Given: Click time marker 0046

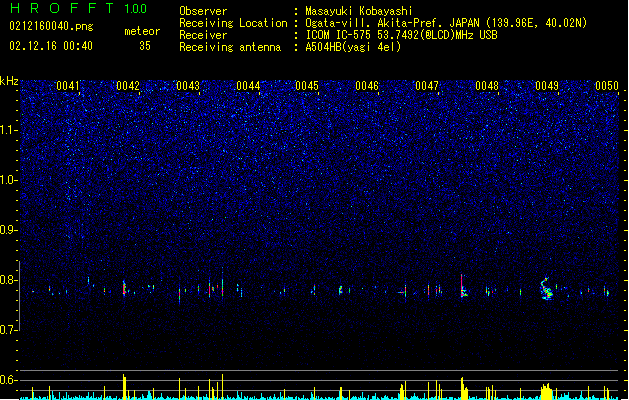Looking at the screenshot, I should [x=367, y=86].
